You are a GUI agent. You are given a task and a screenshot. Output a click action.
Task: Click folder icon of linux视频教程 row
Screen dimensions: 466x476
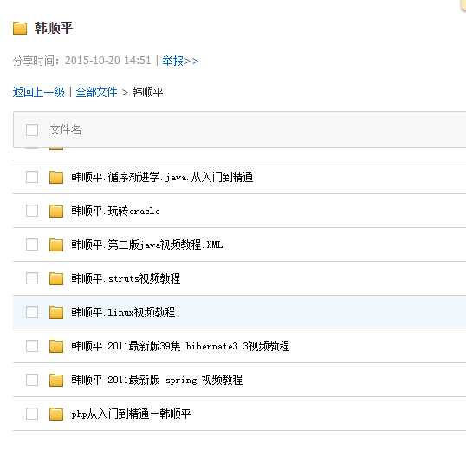coord(56,312)
